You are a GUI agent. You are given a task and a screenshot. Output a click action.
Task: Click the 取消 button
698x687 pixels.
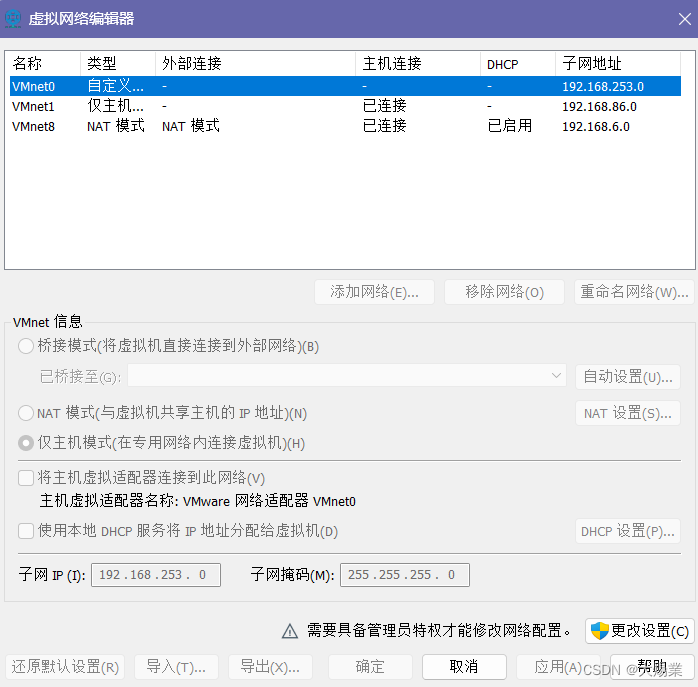464,667
